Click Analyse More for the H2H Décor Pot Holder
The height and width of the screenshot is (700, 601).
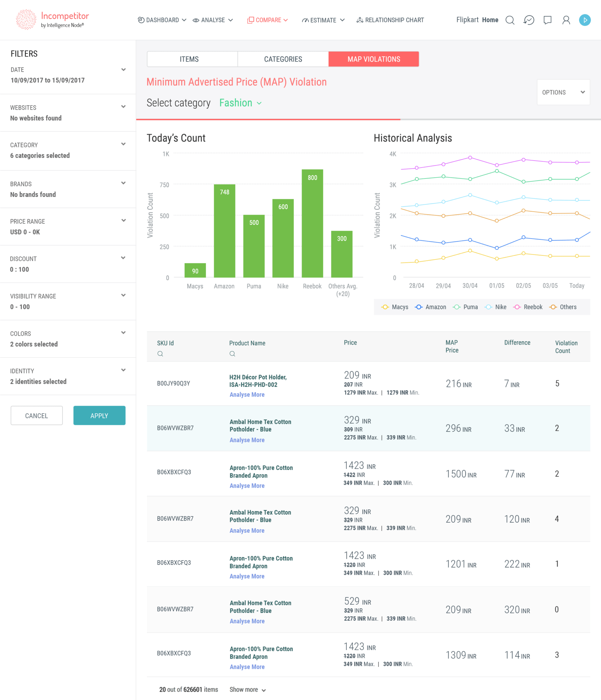(x=247, y=394)
